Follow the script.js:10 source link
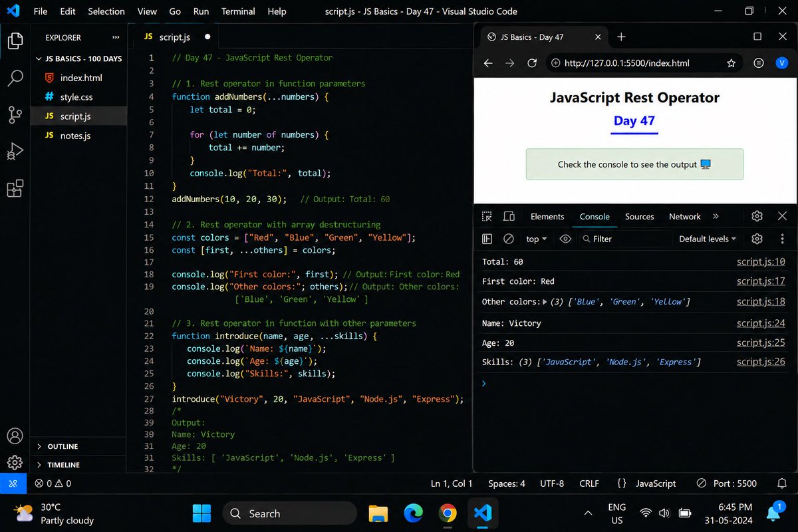798x532 pixels. pos(761,262)
